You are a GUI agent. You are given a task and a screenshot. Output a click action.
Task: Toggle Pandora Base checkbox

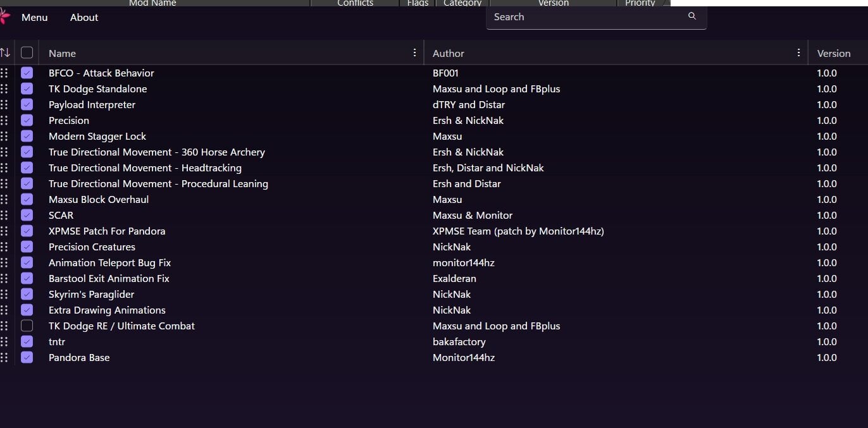pyautogui.click(x=27, y=357)
